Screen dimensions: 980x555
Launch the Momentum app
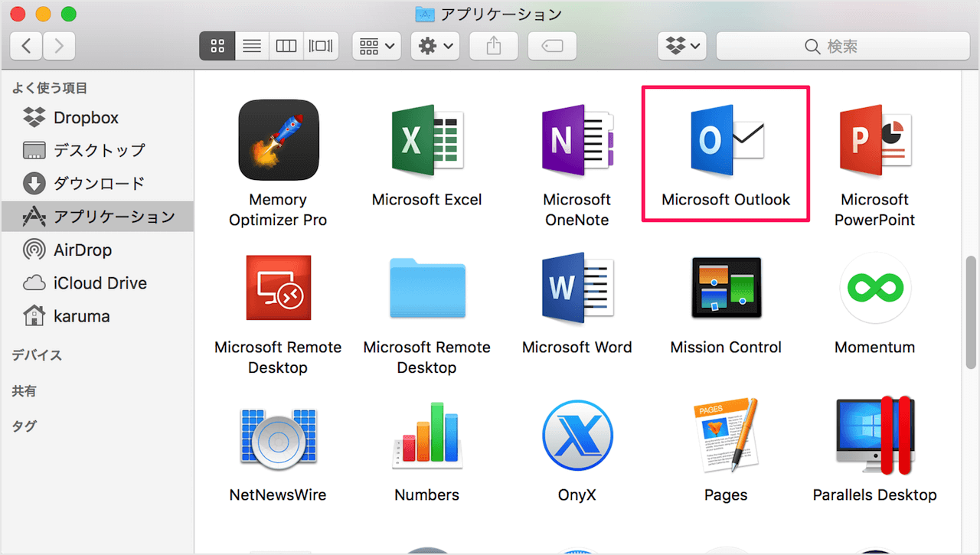[x=874, y=288]
